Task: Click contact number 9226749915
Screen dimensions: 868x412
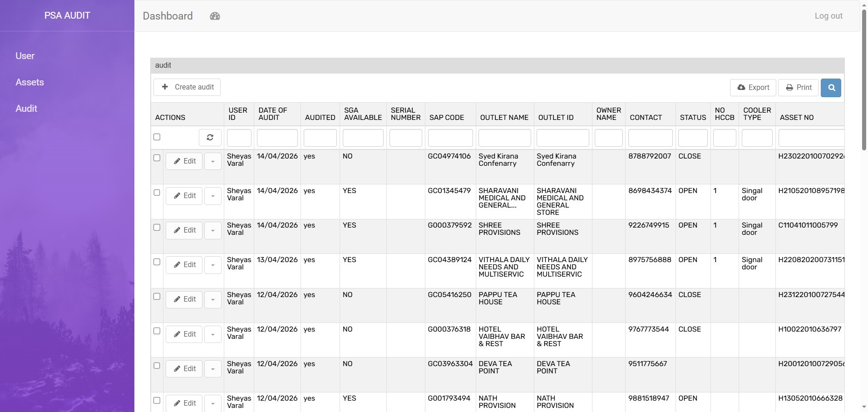Action: coord(649,225)
